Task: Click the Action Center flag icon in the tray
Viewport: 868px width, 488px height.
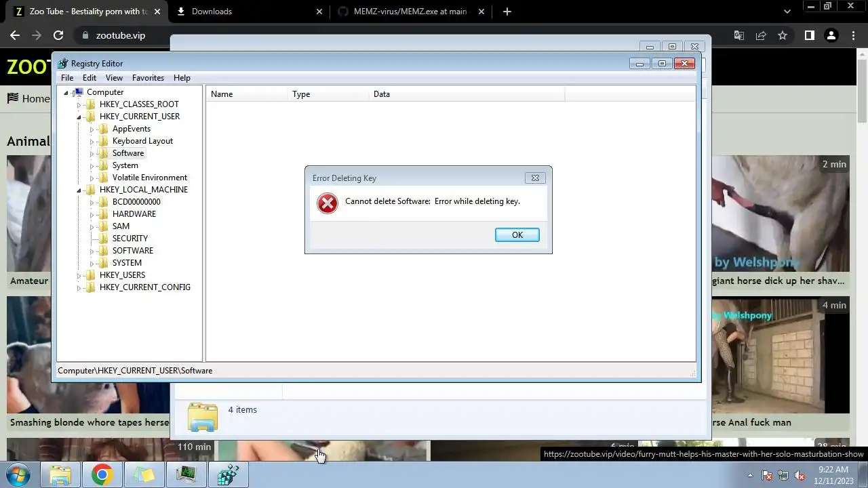Action: 767,475
